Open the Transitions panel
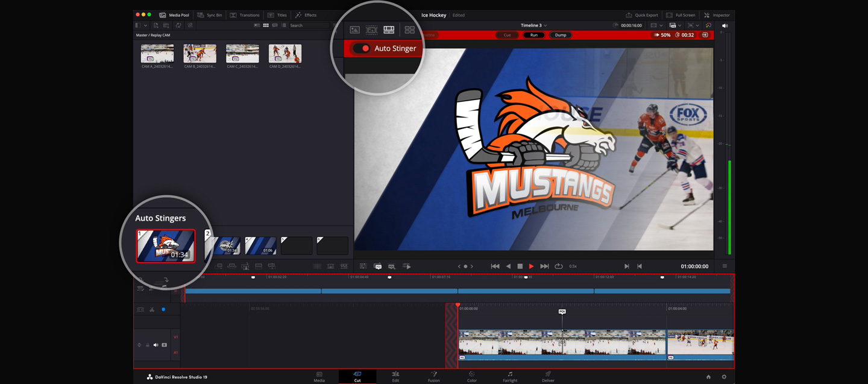 click(245, 15)
